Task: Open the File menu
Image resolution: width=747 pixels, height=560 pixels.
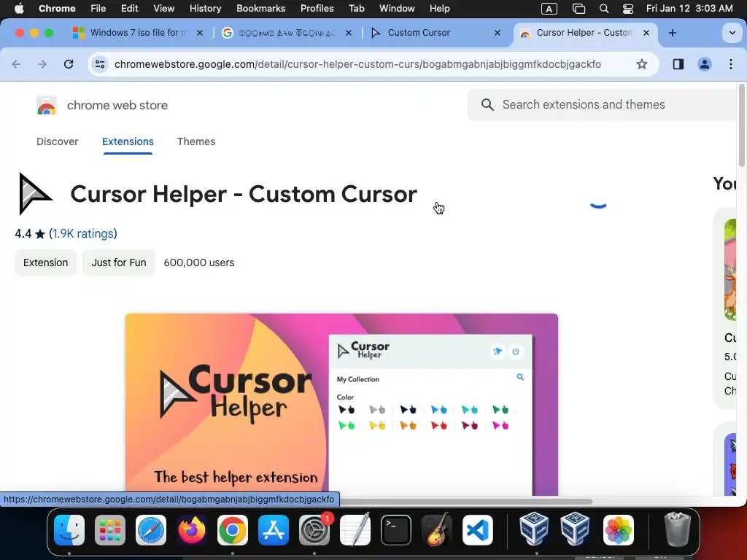Action: pos(98,8)
